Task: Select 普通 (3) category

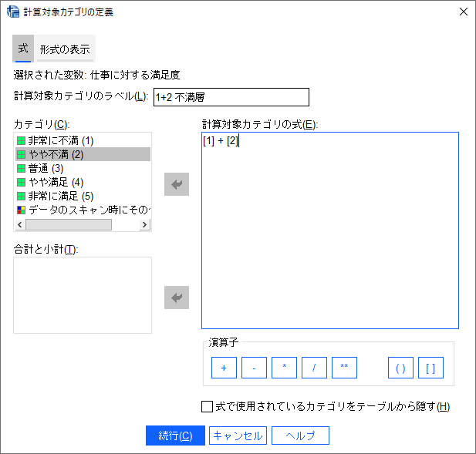Action: point(46,168)
